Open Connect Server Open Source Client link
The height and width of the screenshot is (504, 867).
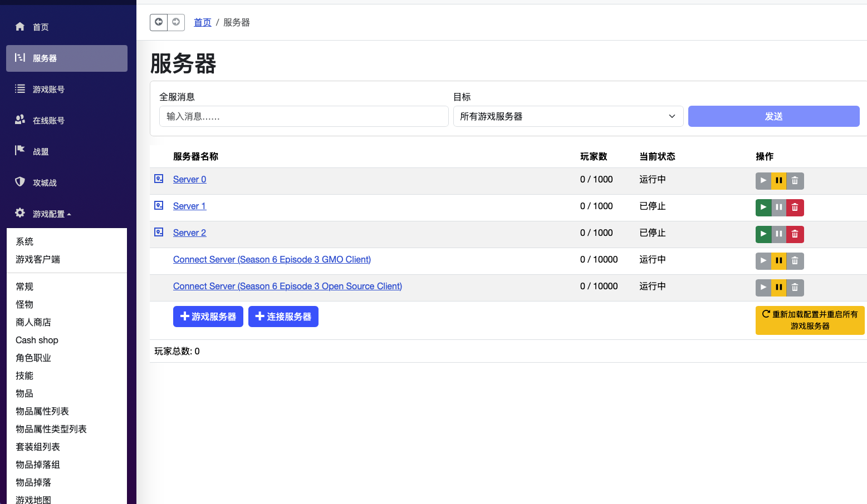click(x=287, y=286)
